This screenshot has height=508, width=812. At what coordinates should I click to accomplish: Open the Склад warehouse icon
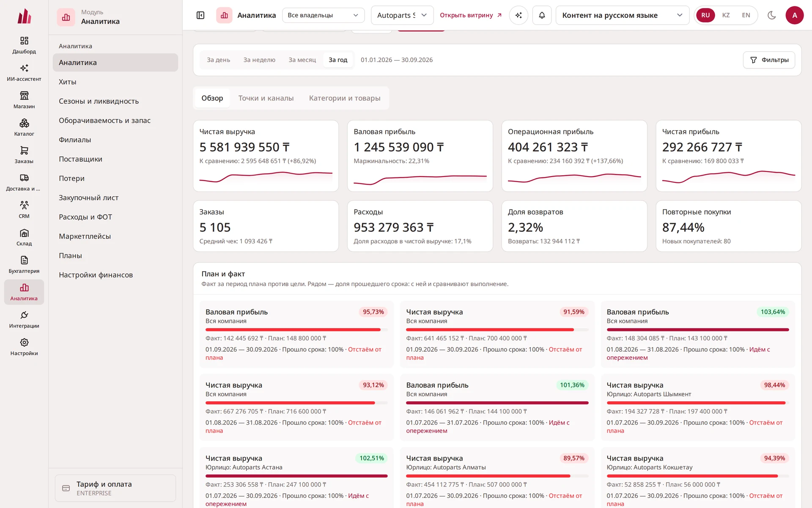coord(24,233)
